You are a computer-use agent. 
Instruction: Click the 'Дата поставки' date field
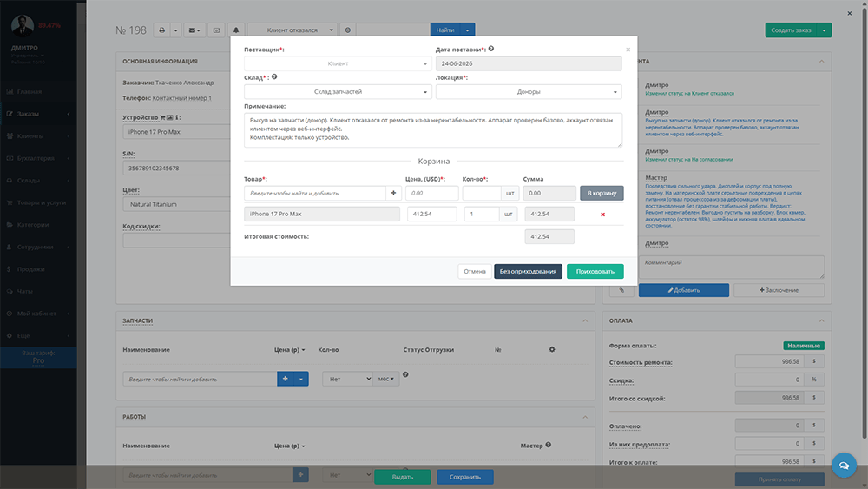point(529,63)
